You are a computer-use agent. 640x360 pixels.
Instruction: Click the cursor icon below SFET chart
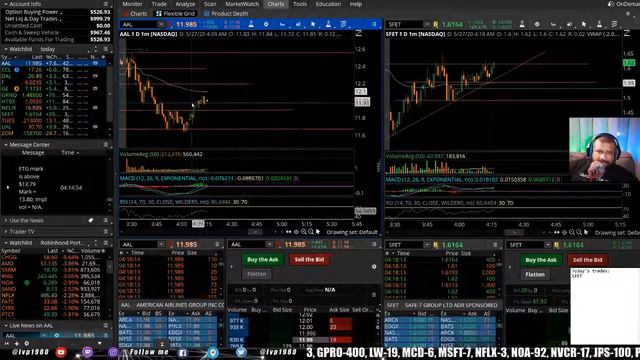pyautogui.click(x=586, y=233)
